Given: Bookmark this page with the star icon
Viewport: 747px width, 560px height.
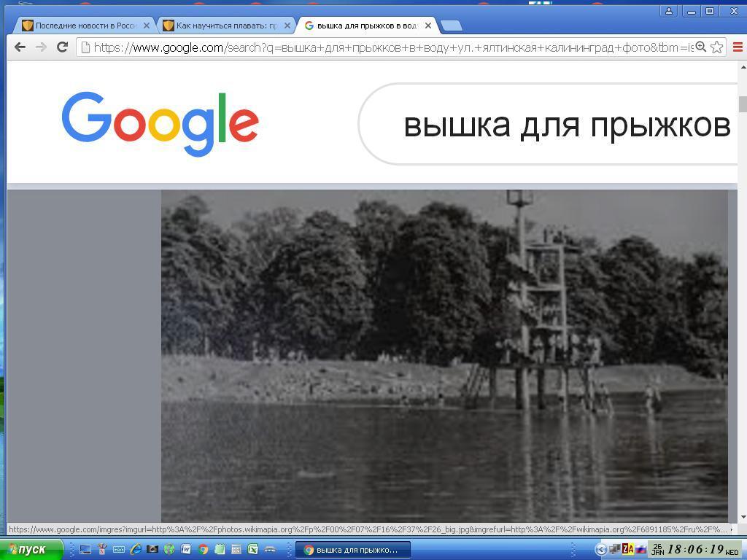Looking at the screenshot, I should [717, 47].
